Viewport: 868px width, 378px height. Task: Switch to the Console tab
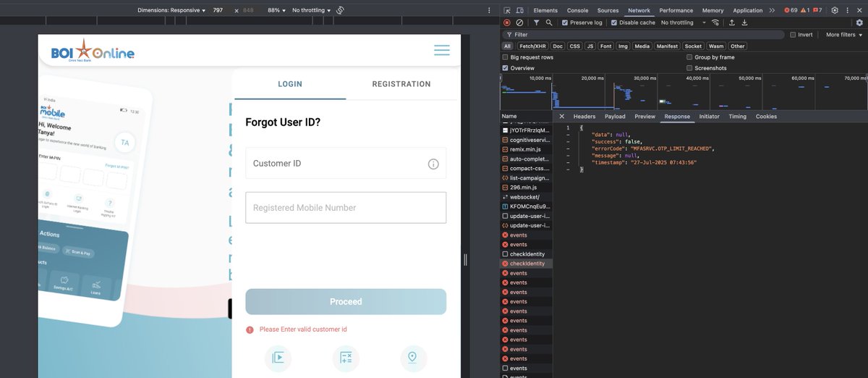pyautogui.click(x=577, y=11)
